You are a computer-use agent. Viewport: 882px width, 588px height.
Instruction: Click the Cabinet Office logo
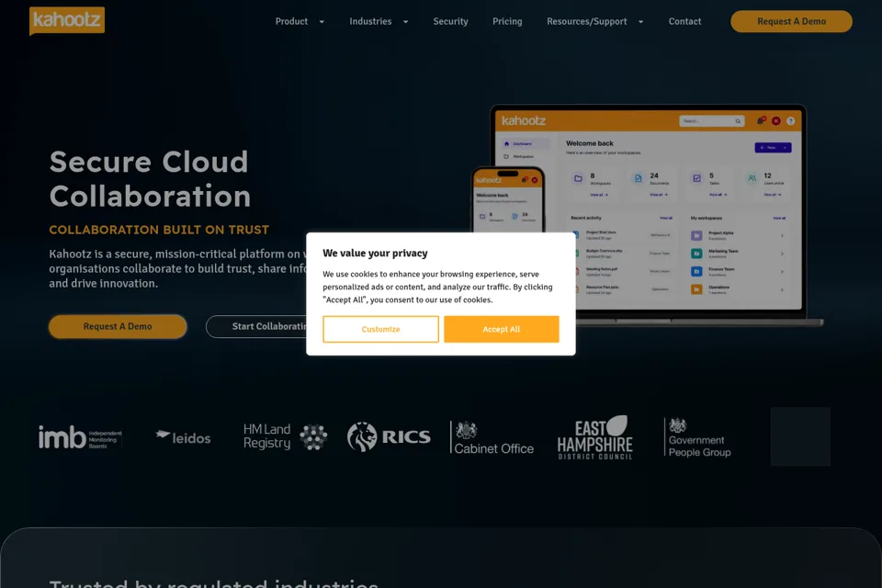coord(492,437)
